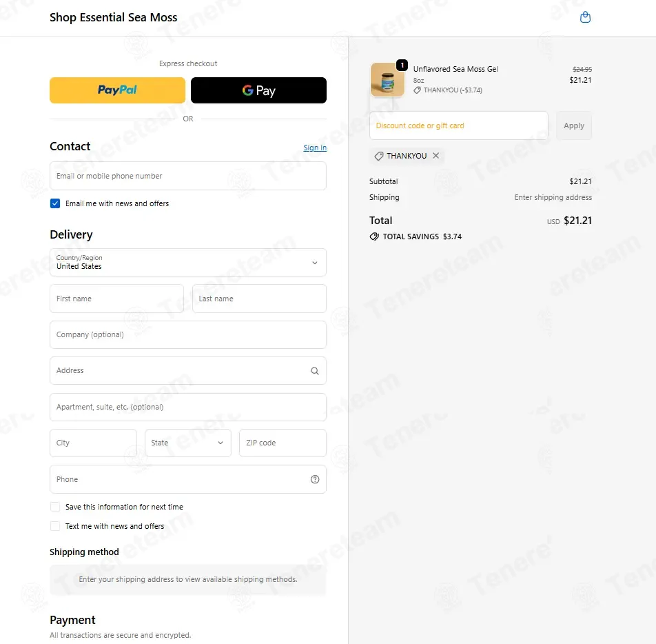The width and height of the screenshot is (656, 644).
Task: Remove the THANKYOU discount code
Action: coord(435,156)
